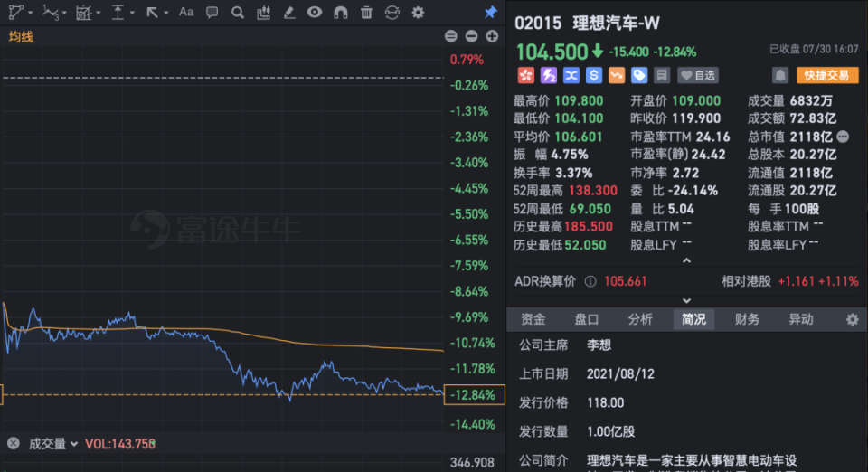Click the 成交量 value 6832万
This screenshot has height=472, width=868.
click(812, 100)
